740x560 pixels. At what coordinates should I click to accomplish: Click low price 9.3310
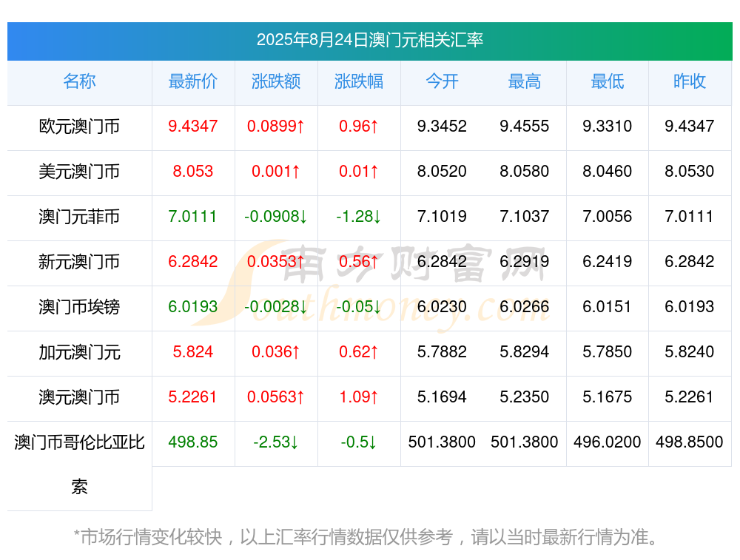click(x=608, y=126)
